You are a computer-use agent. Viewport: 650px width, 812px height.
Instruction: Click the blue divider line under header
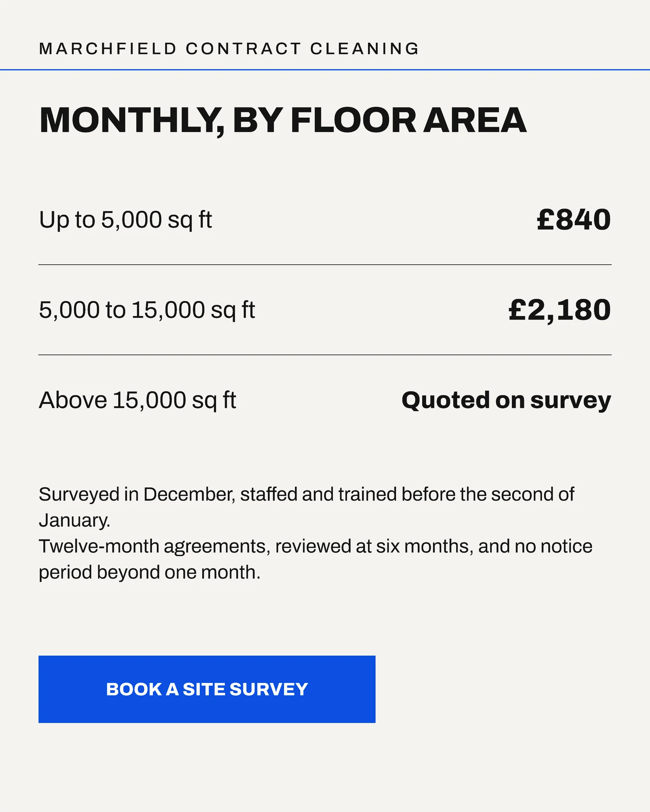(x=325, y=69)
